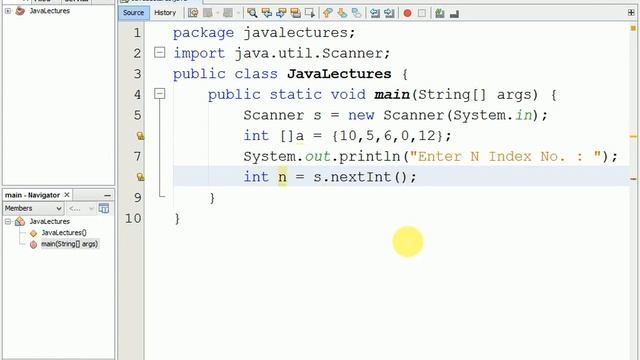Image resolution: width=640 pixels, height=360 pixels.
Task: Jump to Previous Bookmark icon
Action: coord(327,13)
